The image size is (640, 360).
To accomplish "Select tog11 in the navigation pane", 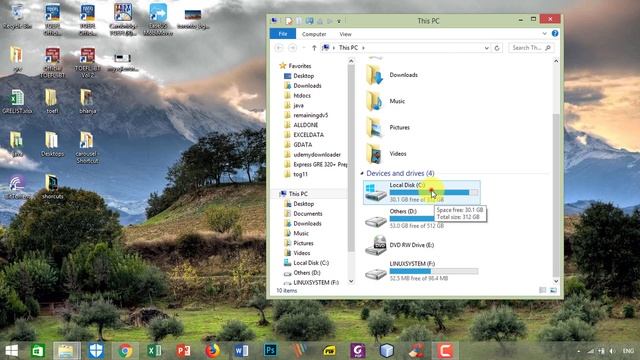I will pos(300,174).
